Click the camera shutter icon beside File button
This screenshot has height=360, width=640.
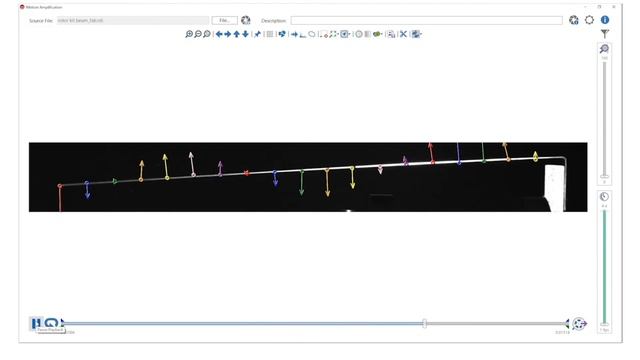pyautogui.click(x=245, y=20)
